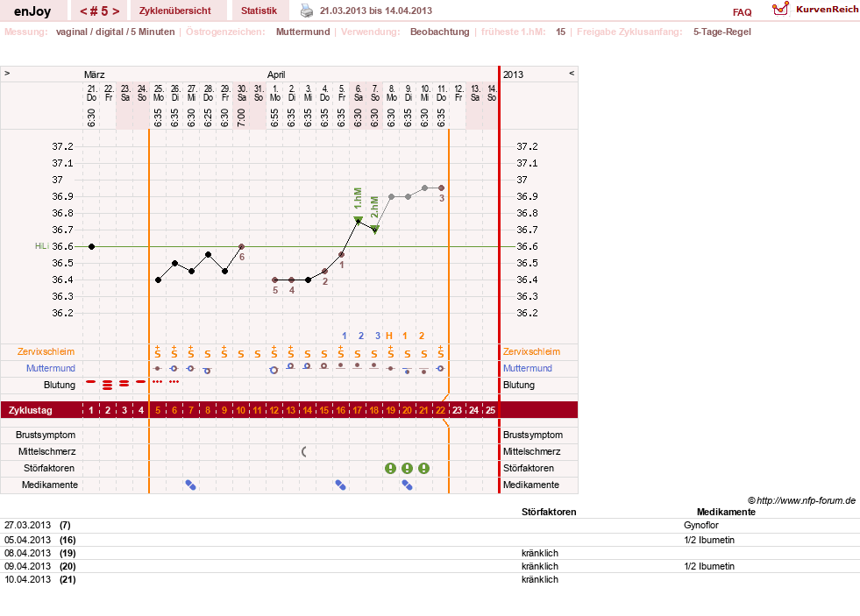The width and height of the screenshot is (860, 616).
Task: Click the 'April' month label in the chart
Action: [x=276, y=74]
